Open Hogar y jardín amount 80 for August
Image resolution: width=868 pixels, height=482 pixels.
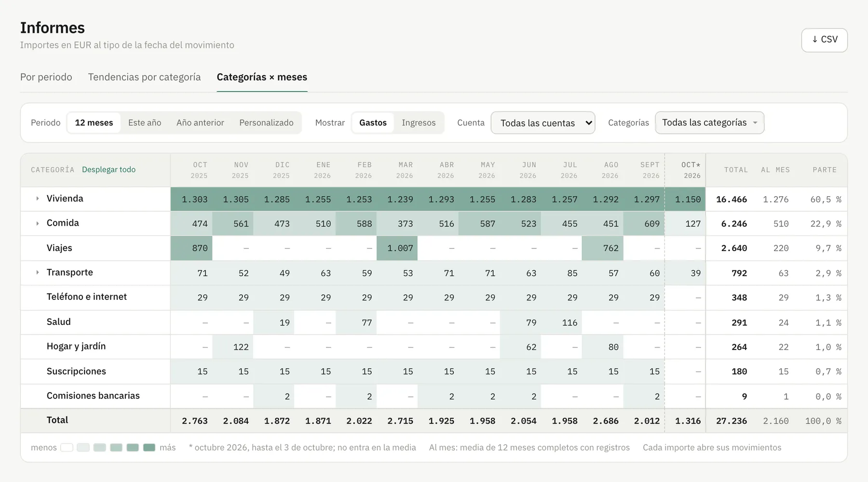pyautogui.click(x=602, y=347)
